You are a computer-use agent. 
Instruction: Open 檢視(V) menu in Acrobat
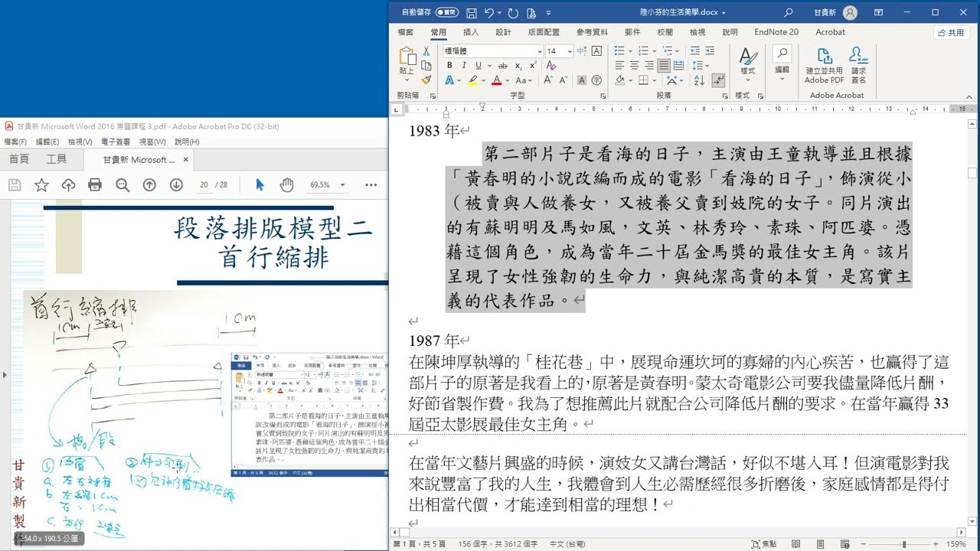pos(80,142)
